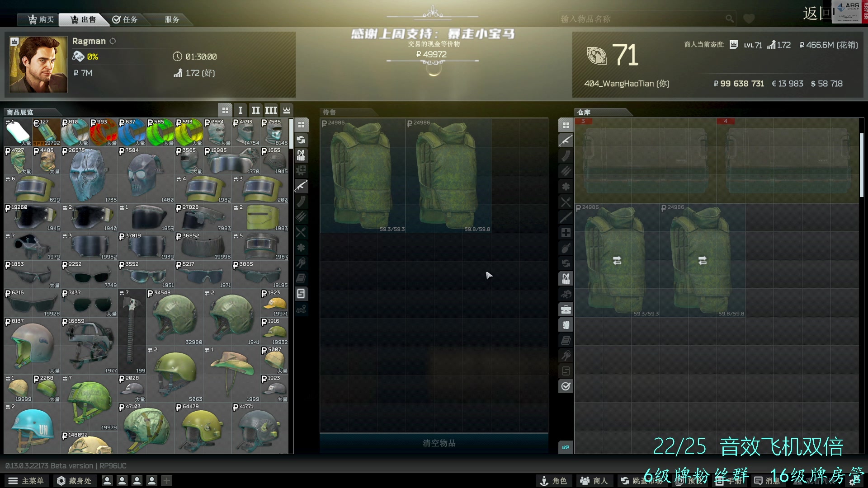The height and width of the screenshot is (488, 868).
Task: Open the 角色 character screen
Action: (x=553, y=481)
